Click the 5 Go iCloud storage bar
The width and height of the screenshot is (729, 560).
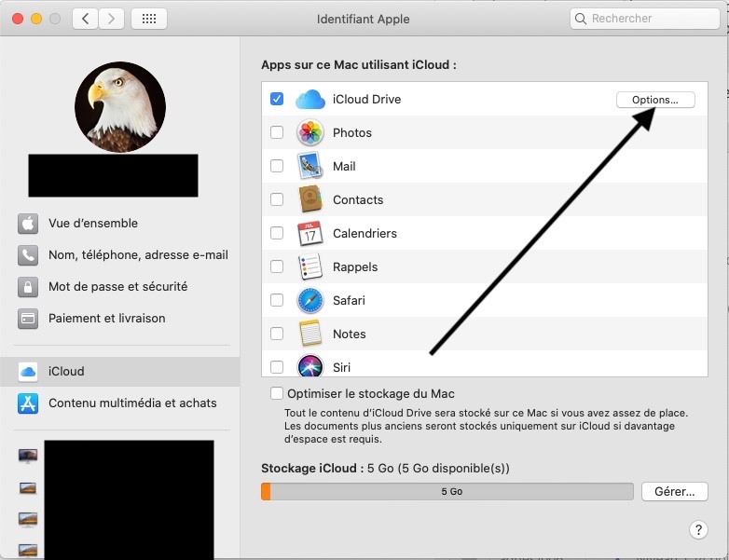[447, 492]
